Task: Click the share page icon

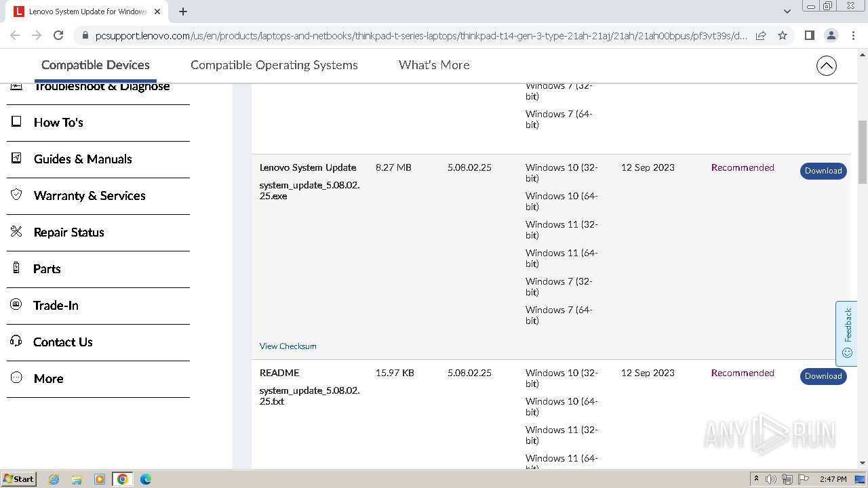Action: (x=761, y=35)
